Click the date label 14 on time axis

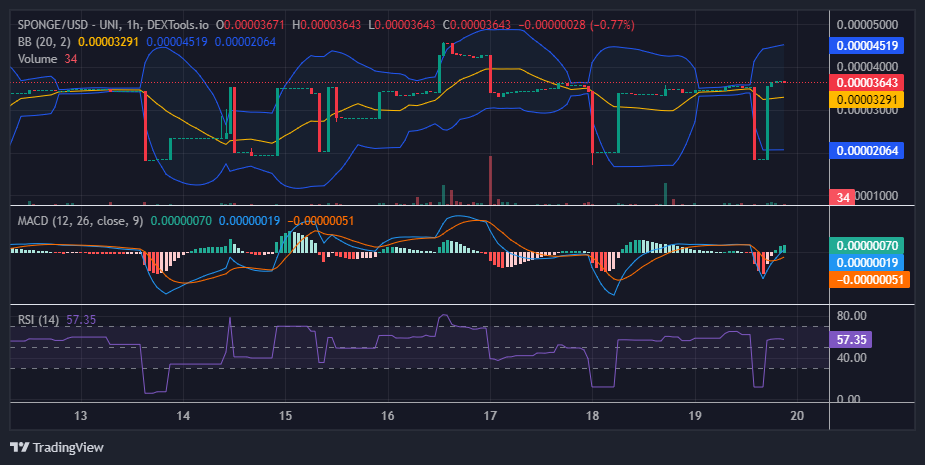click(x=183, y=415)
